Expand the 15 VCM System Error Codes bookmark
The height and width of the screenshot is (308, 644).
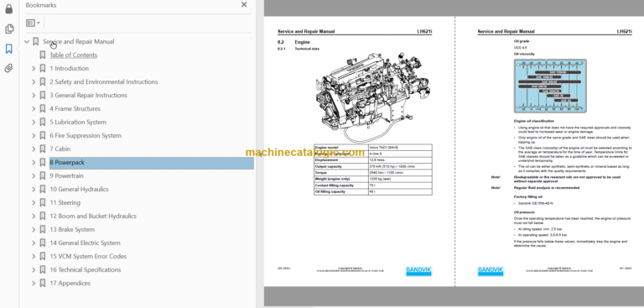pos(34,256)
